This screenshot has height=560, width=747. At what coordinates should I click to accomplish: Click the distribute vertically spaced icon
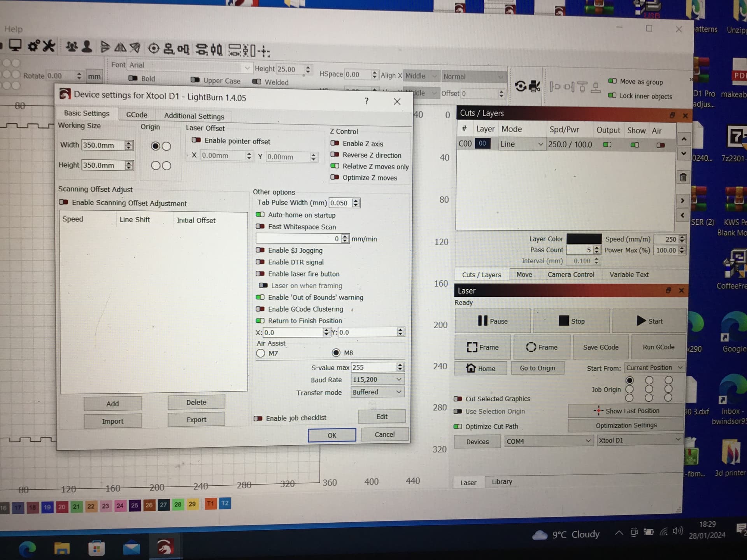tap(202, 49)
